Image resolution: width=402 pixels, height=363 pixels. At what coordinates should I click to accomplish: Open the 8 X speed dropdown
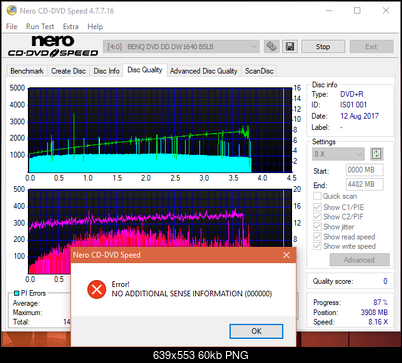pos(338,154)
